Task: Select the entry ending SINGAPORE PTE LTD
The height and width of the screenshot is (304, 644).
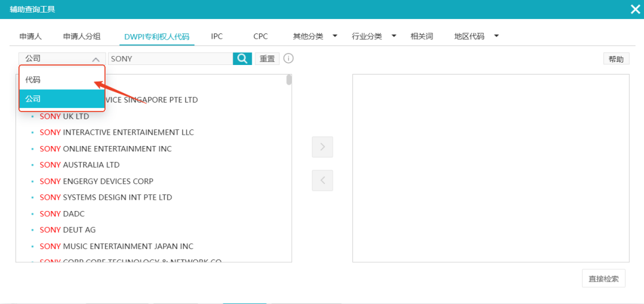Action: coord(152,100)
